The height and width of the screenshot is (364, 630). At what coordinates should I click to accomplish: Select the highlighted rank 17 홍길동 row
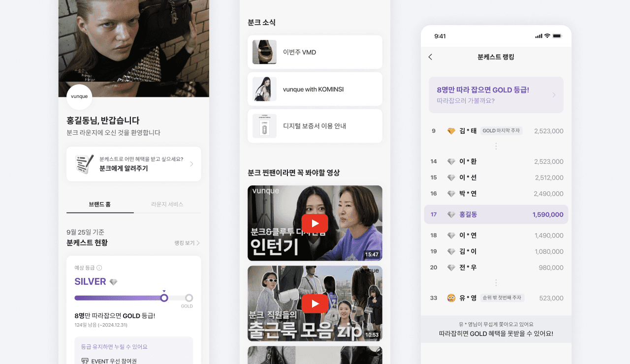tap(496, 214)
